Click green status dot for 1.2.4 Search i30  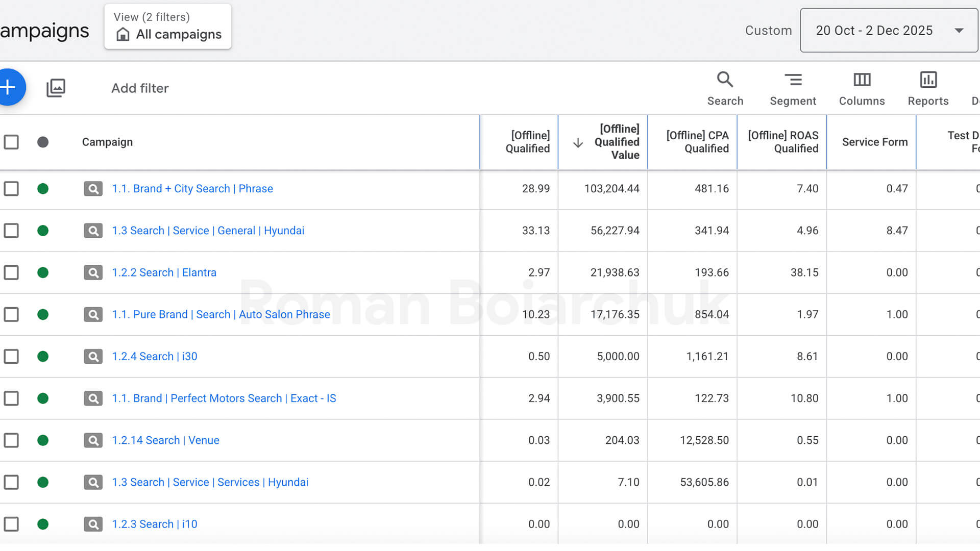point(43,356)
